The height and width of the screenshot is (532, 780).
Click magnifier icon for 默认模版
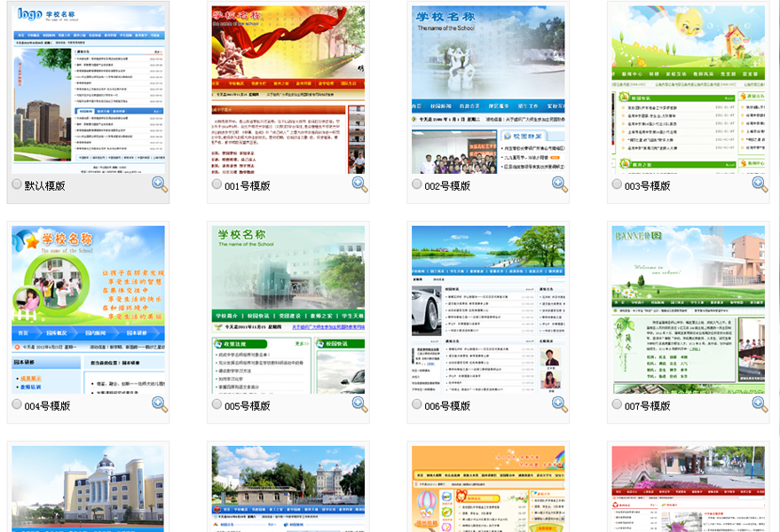point(160,184)
